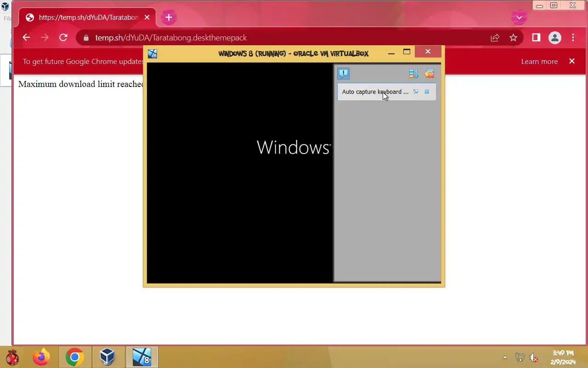Open Chrome three-dot menu
588x368 pixels.
tap(573, 38)
